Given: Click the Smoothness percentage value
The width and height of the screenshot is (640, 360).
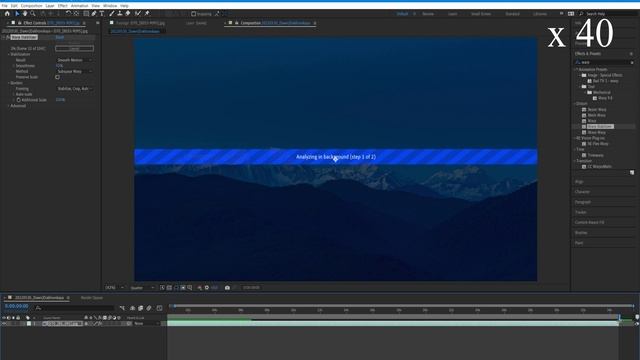Looking at the screenshot, I should pyautogui.click(x=60, y=65).
